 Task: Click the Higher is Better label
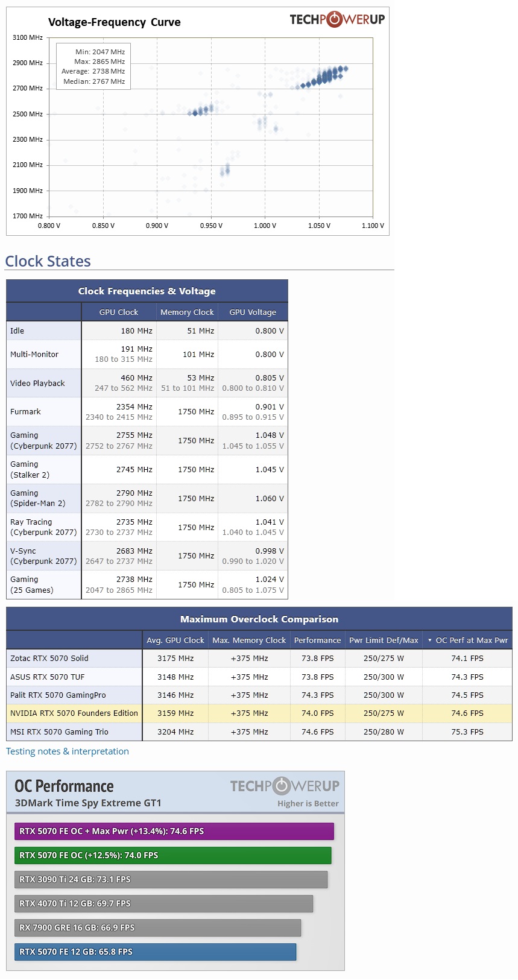[x=308, y=803]
